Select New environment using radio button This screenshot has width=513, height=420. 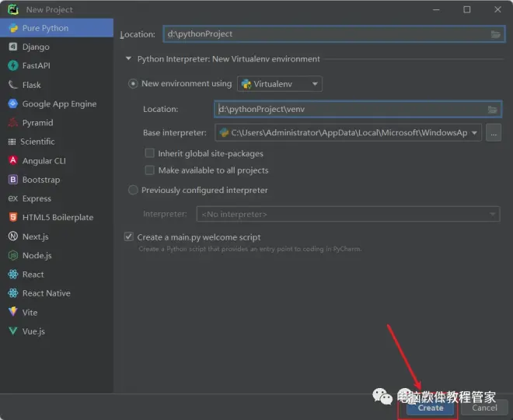click(x=133, y=84)
